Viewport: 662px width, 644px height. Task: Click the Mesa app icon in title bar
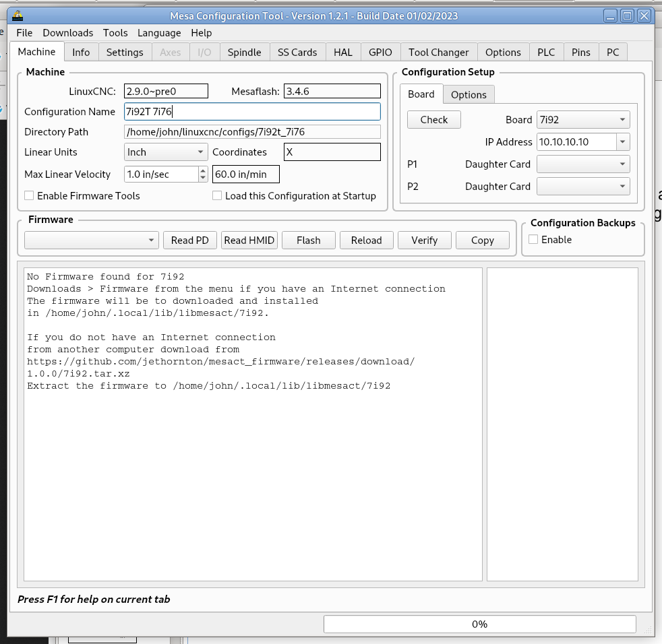pyautogui.click(x=18, y=16)
